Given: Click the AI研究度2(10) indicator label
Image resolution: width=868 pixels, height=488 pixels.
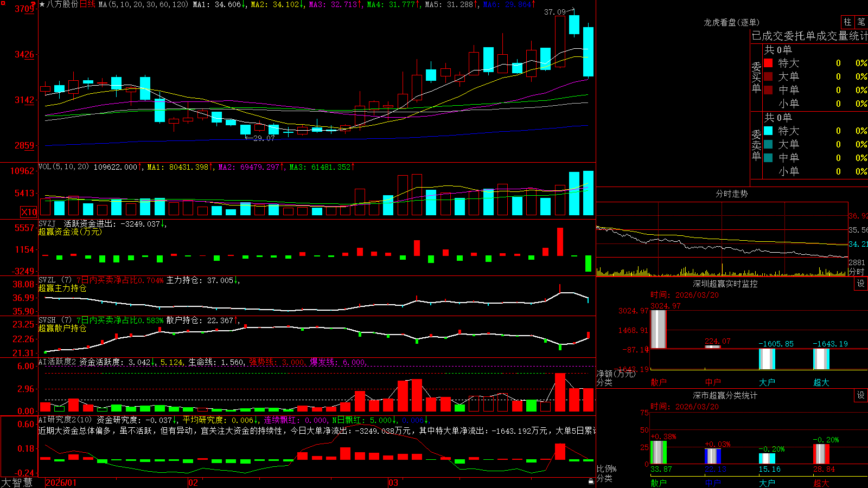Looking at the screenshot, I should click(x=65, y=420).
